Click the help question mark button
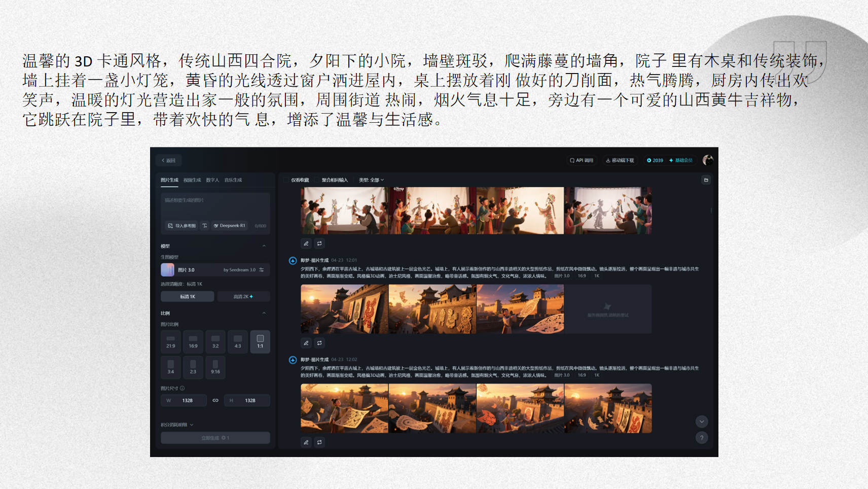 tap(702, 438)
